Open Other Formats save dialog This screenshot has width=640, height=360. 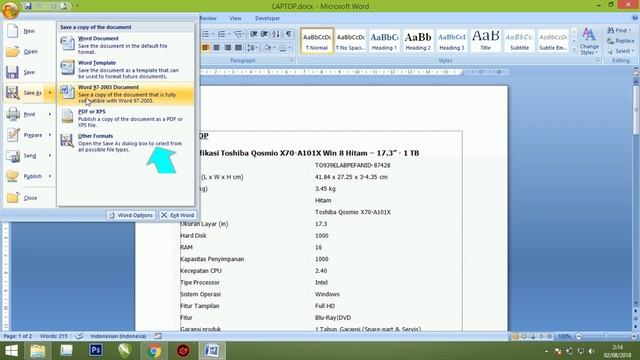pyautogui.click(x=125, y=143)
